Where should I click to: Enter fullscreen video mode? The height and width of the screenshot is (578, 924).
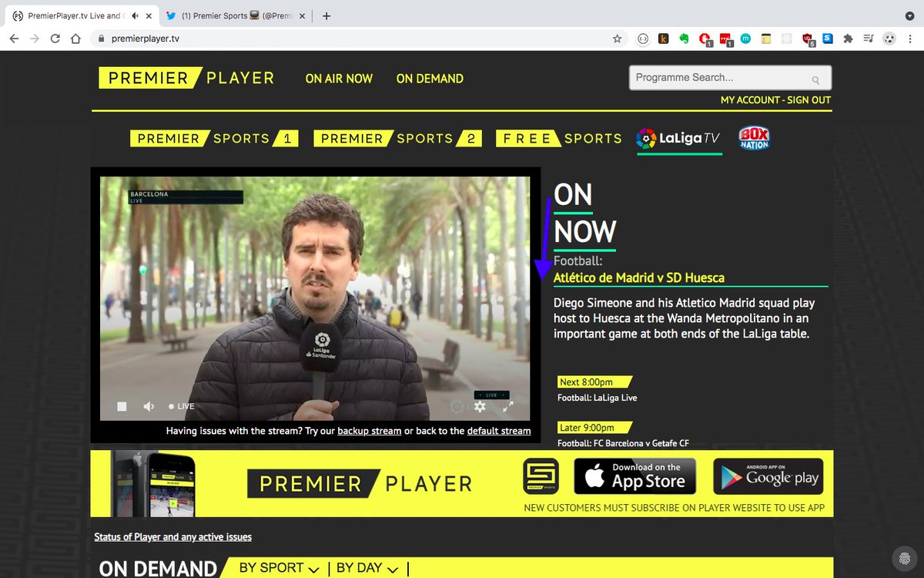click(508, 406)
